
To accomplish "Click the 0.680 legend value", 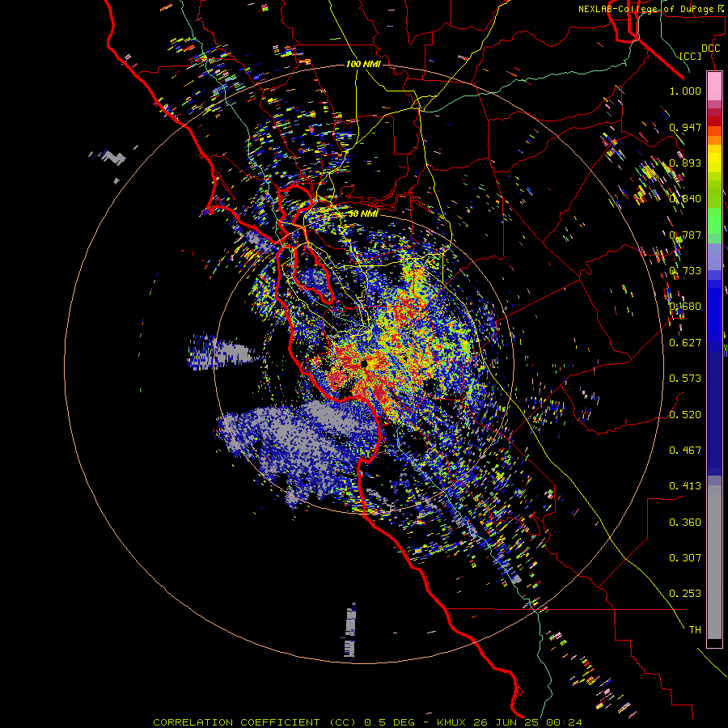I will tap(685, 307).
